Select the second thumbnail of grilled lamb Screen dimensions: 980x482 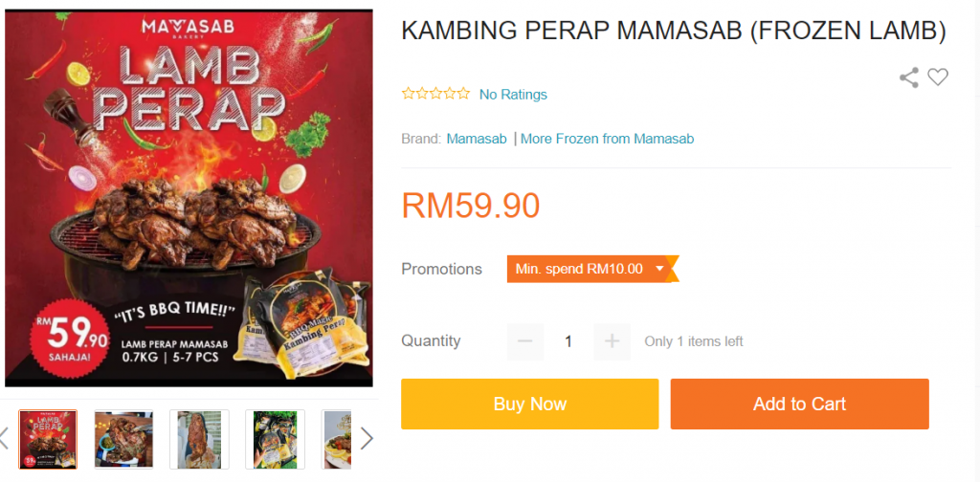pyautogui.click(x=123, y=440)
